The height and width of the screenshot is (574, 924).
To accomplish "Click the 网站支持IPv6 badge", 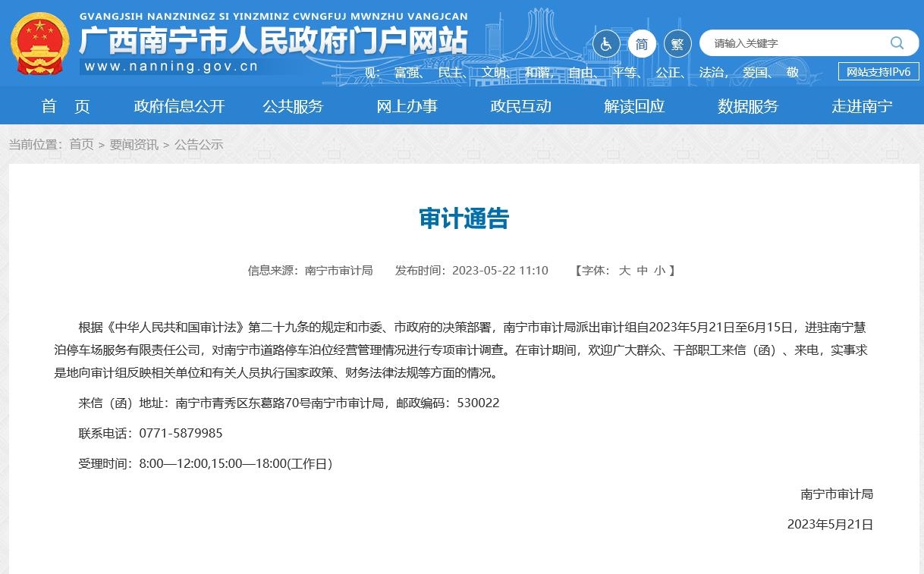I will pos(878,72).
